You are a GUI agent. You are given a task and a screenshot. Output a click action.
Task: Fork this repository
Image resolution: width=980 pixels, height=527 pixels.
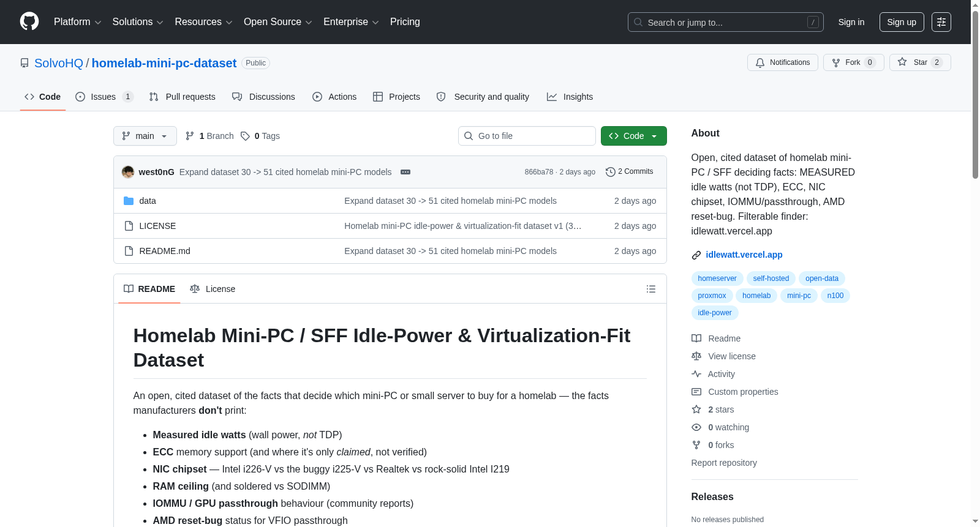click(x=853, y=62)
